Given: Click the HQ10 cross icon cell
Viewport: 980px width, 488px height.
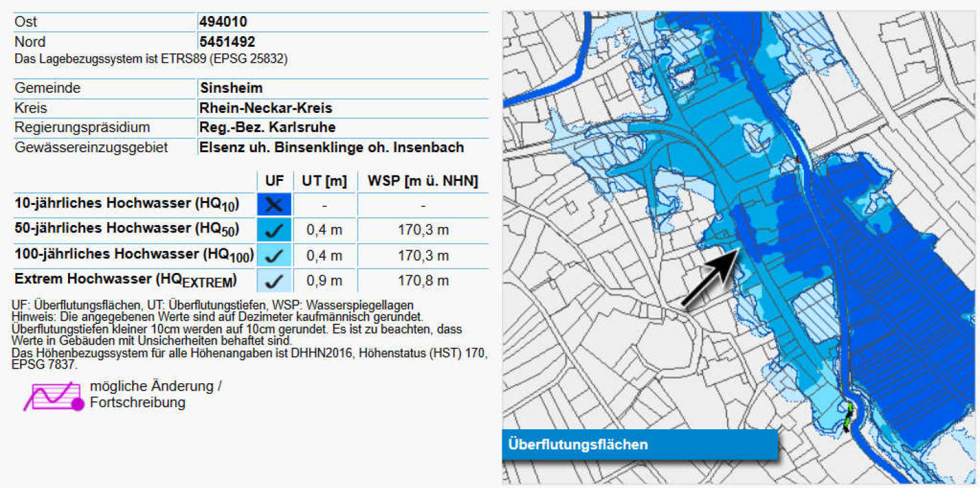Looking at the screenshot, I should [274, 204].
